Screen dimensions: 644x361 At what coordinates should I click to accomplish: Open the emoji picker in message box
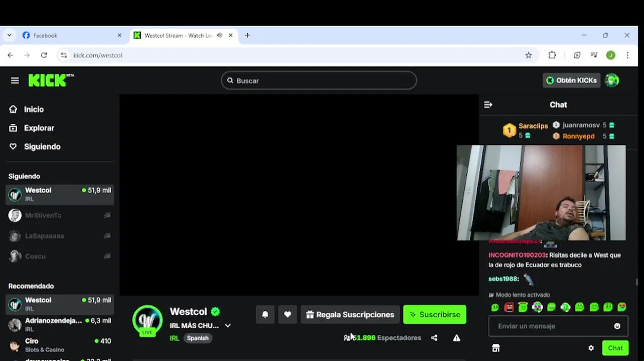617,326
